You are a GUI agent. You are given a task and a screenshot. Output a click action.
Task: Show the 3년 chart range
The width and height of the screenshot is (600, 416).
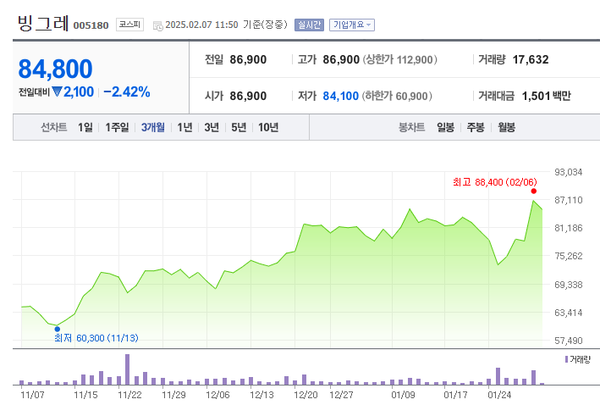click(211, 127)
